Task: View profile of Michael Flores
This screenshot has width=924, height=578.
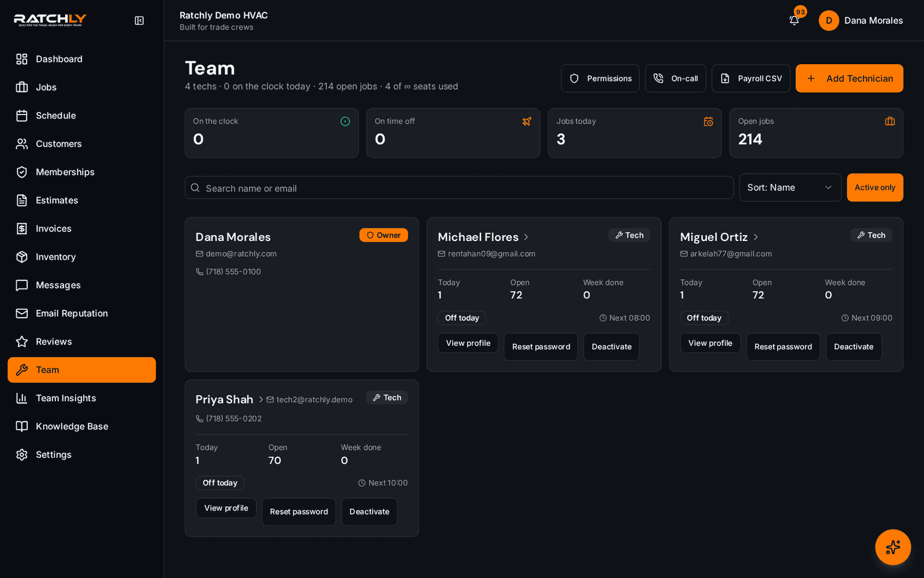Action: (x=468, y=343)
